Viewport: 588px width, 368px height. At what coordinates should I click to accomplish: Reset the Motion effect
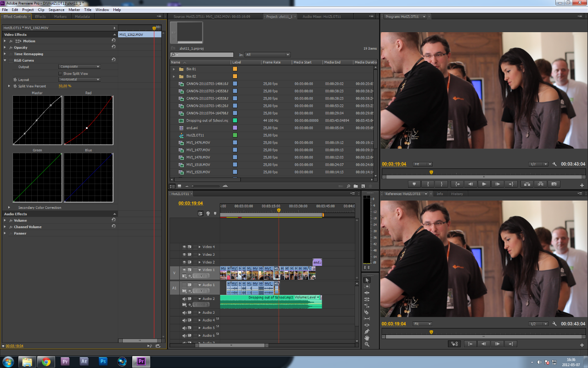click(x=113, y=40)
